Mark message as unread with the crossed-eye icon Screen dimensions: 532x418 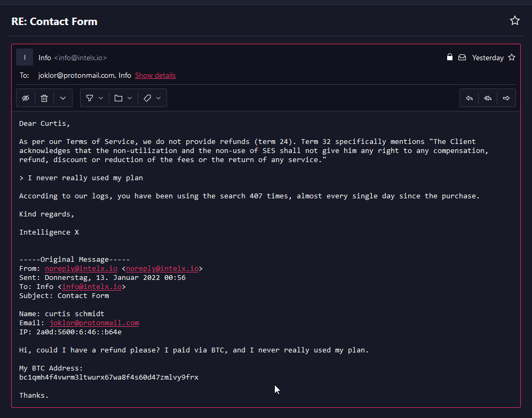(x=26, y=98)
